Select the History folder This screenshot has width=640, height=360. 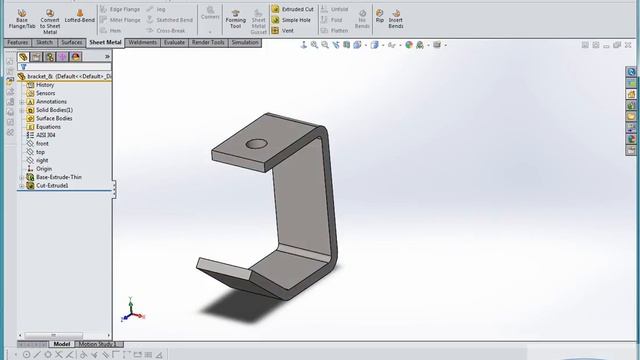(x=40, y=85)
